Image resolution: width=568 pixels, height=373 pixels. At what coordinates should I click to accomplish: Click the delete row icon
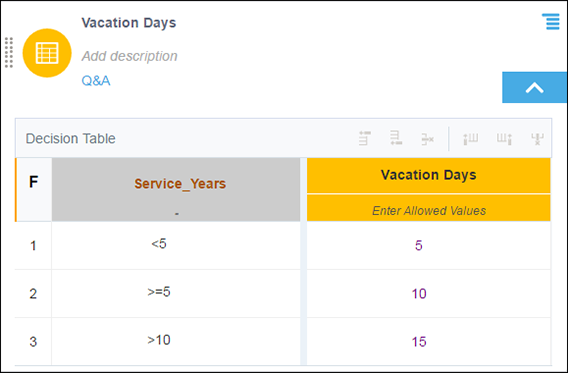click(428, 139)
